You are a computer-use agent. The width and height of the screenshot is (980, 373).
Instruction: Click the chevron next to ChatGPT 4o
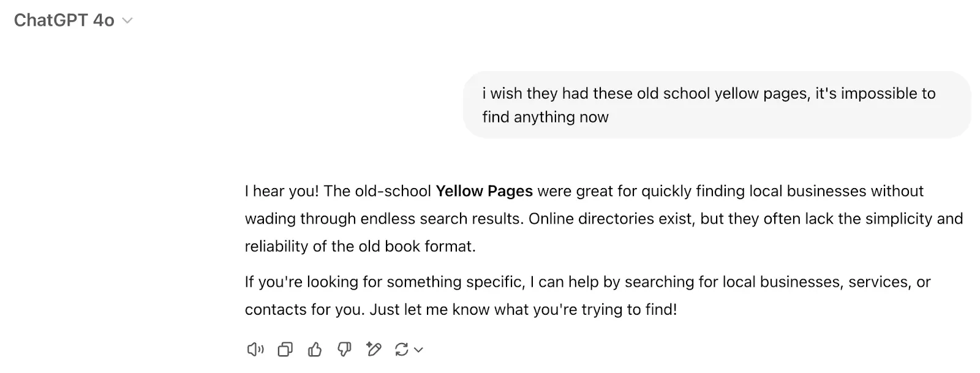[127, 21]
